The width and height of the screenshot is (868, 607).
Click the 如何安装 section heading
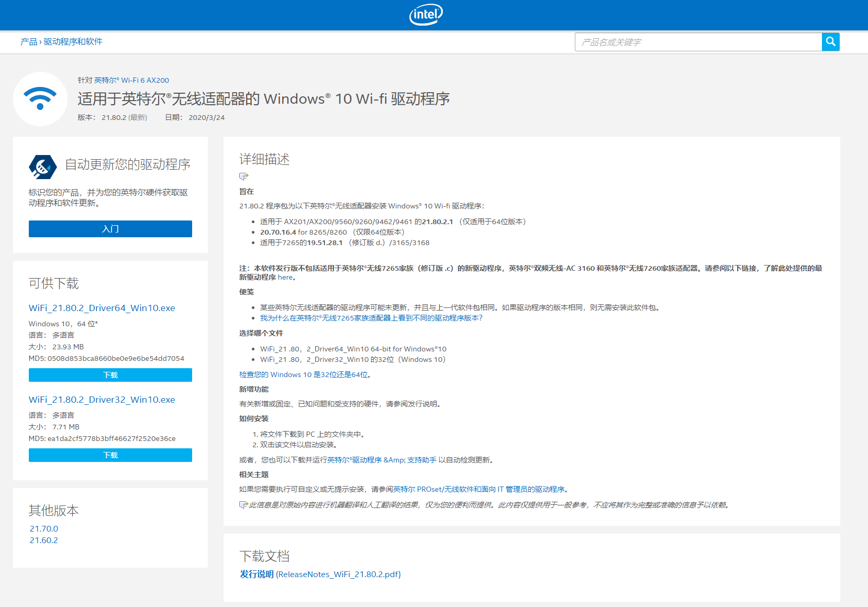[x=254, y=418]
